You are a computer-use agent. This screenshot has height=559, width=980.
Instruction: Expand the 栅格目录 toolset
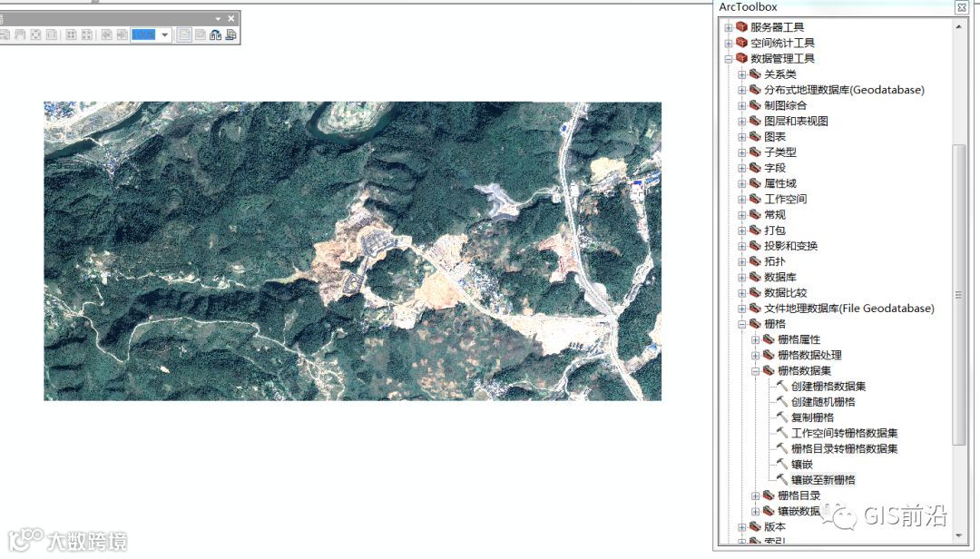point(756,495)
